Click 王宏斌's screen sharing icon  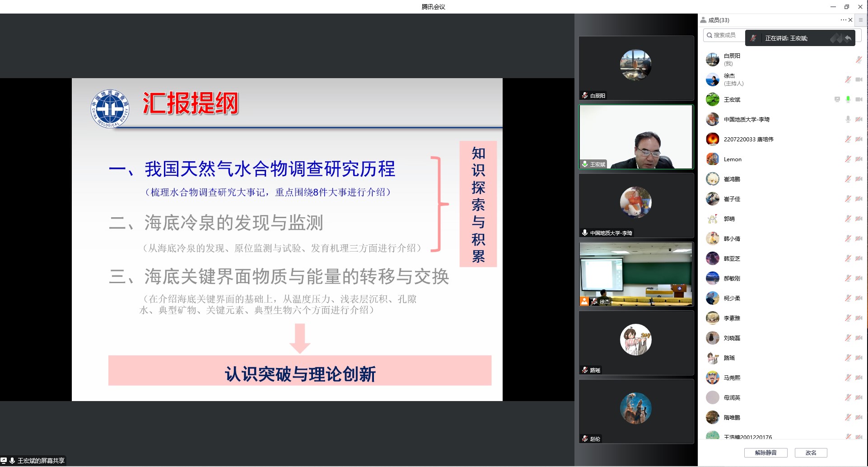[837, 99]
